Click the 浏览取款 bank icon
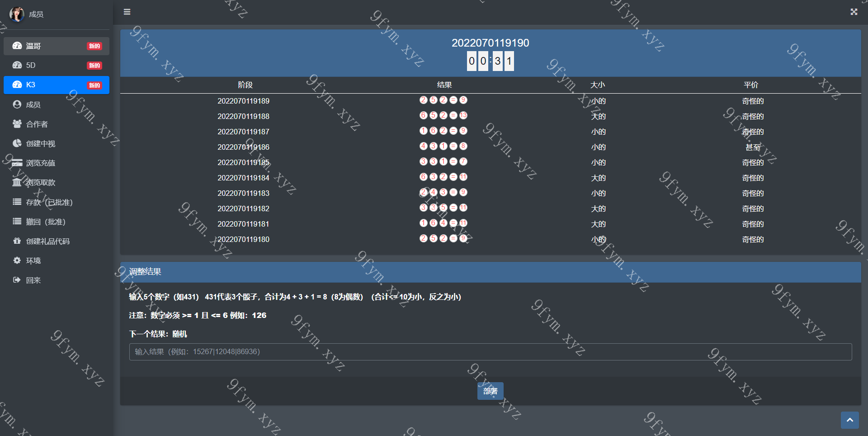This screenshot has width=868, height=436. tap(17, 182)
